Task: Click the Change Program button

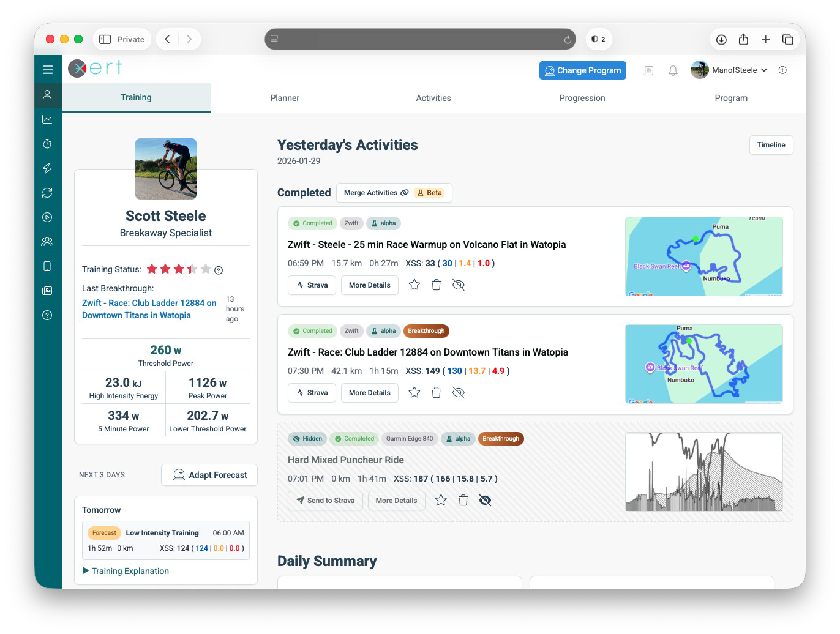Action: 582,70
